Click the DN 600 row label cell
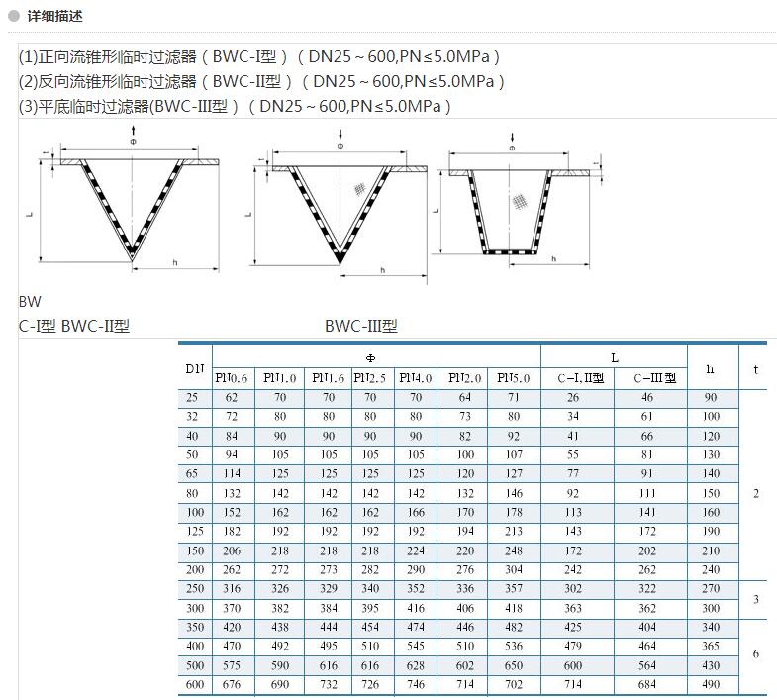Screen dimensions: 777x700 tap(195, 684)
